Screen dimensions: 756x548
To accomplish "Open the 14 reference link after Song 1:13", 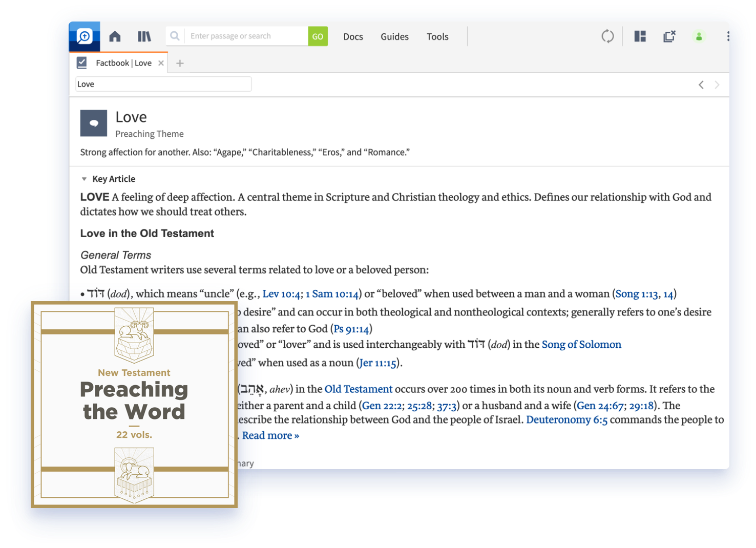I will pos(668,294).
